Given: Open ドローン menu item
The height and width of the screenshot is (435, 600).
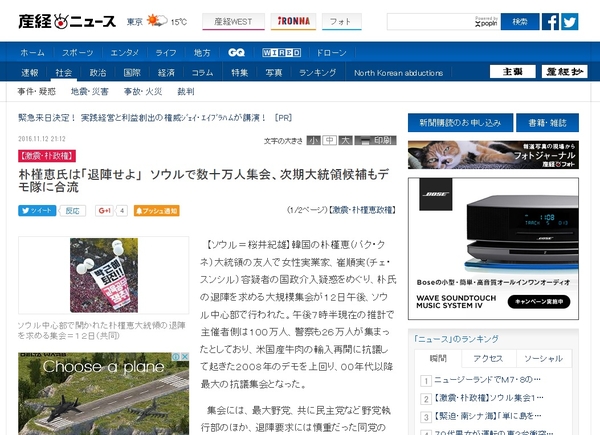Looking at the screenshot, I should [331, 52].
